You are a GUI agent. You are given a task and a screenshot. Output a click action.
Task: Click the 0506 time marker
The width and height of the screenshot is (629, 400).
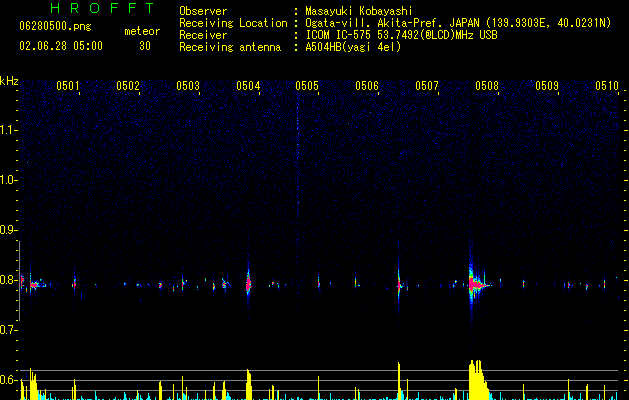pos(367,86)
